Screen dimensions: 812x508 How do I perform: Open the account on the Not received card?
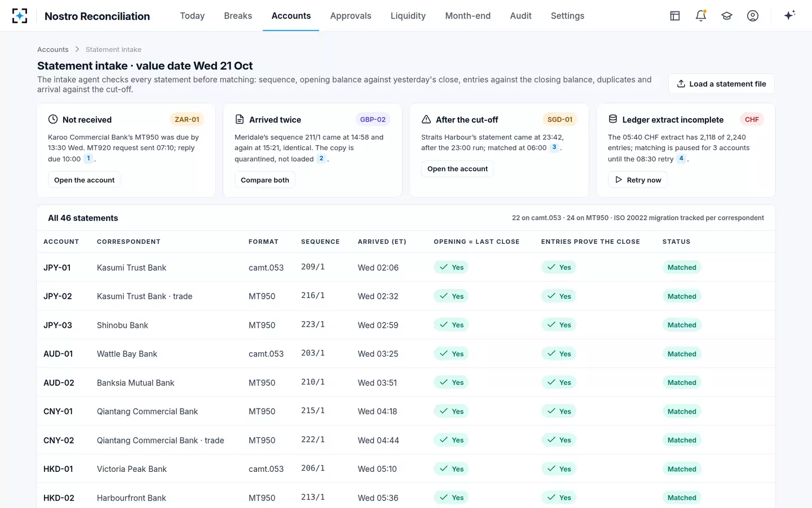coord(84,180)
